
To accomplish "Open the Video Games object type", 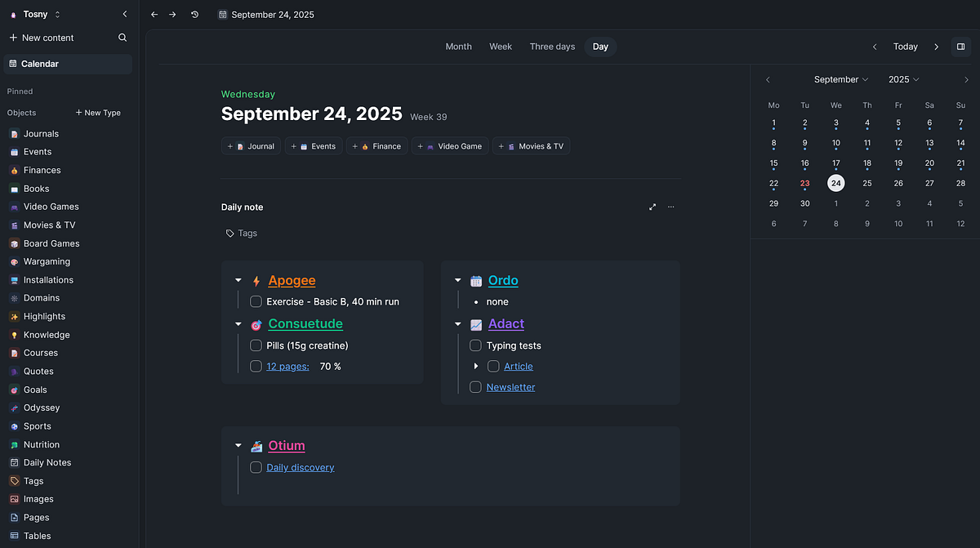I will pyautogui.click(x=51, y=207).
